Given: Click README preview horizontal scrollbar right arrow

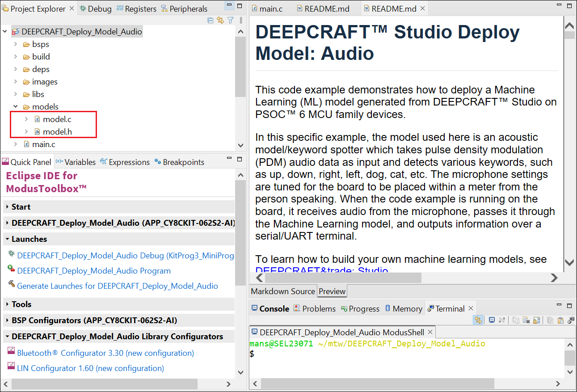Looking at the screenshot, I should (x=554, y=278).
